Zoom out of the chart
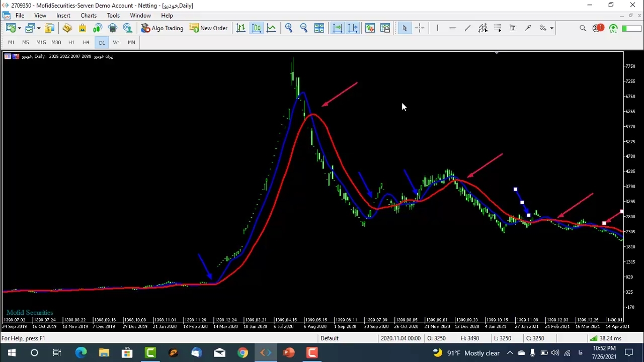The height and width of the screenshot is (362, 644). pyautogui.click(x=304, y=28)
